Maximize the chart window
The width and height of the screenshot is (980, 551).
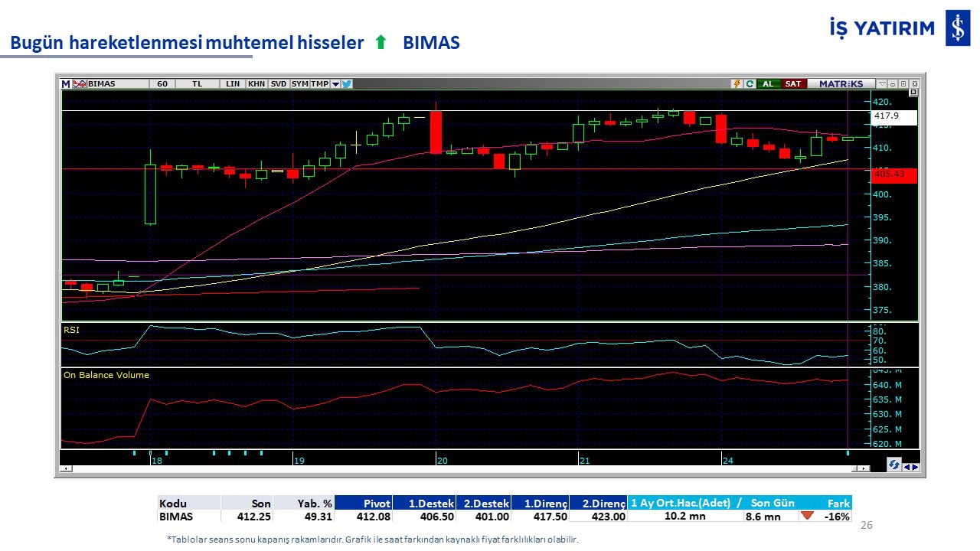click(x=903, y=84)
